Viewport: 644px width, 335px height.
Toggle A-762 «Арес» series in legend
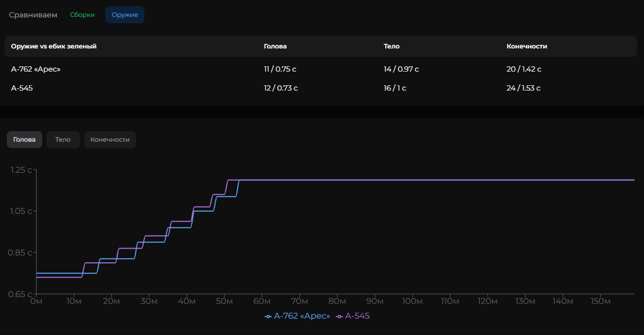297,316
